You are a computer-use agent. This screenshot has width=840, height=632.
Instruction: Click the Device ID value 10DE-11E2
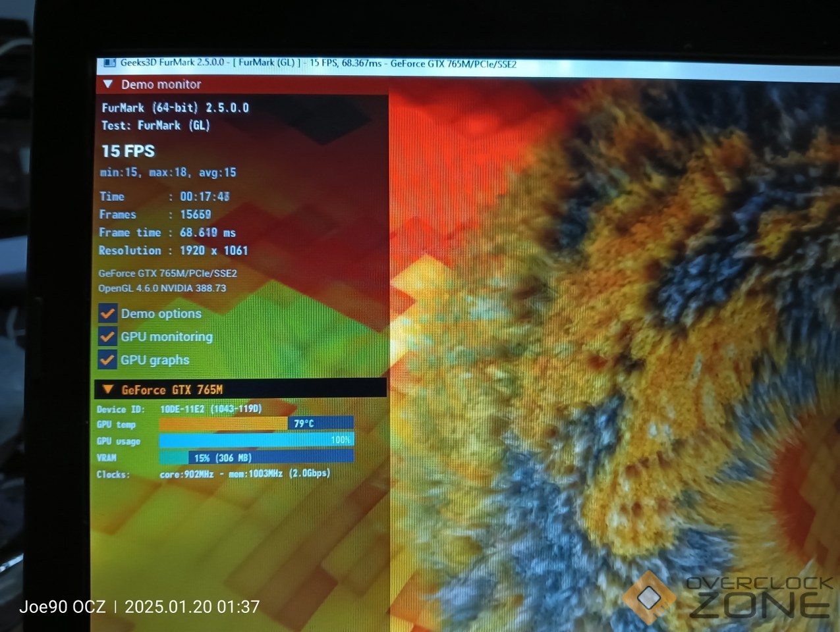182,409
